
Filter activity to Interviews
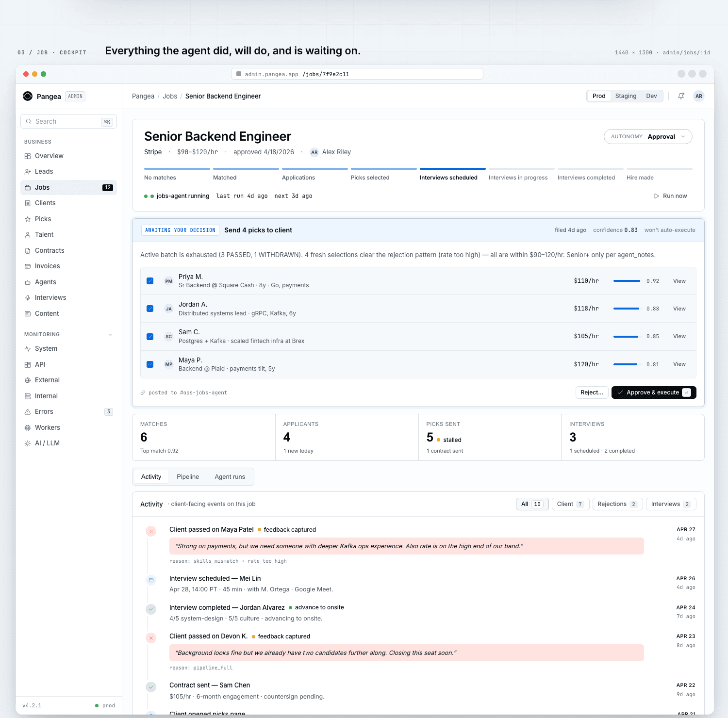pos(671,504)
